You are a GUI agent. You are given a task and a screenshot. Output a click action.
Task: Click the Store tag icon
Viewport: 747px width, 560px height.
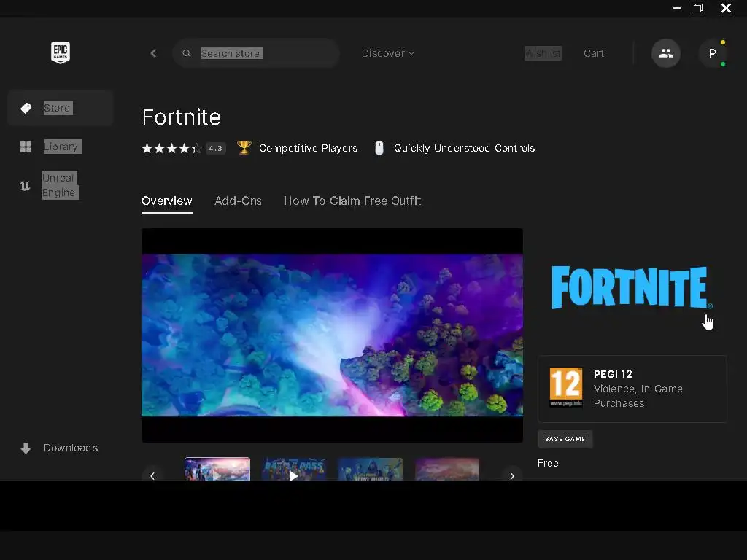tap(26, 108)
